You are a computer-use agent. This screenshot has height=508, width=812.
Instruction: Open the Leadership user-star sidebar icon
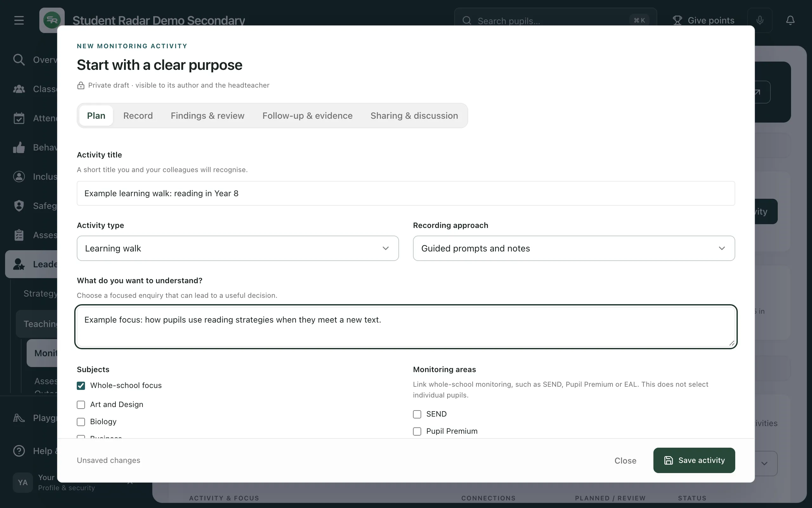pyautogui.click(x=19, y=264)
